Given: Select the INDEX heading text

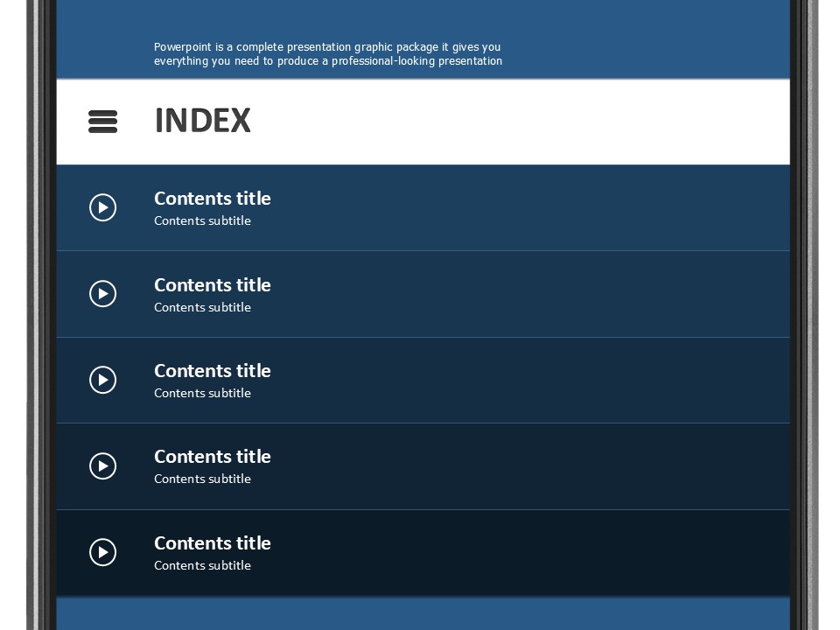Looking at the screenshot, I should 202,121.
